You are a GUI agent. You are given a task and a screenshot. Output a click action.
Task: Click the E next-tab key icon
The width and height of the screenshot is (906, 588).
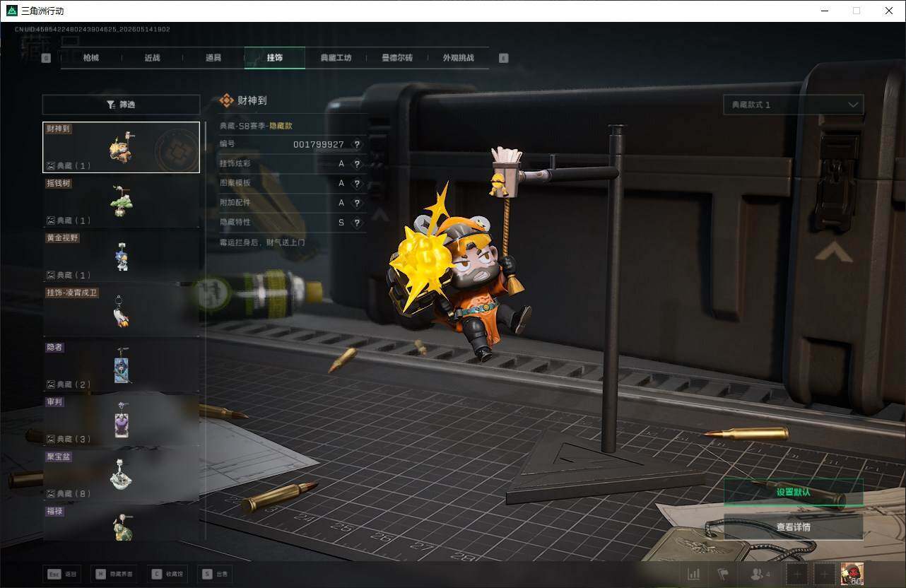tap(503, 59)
